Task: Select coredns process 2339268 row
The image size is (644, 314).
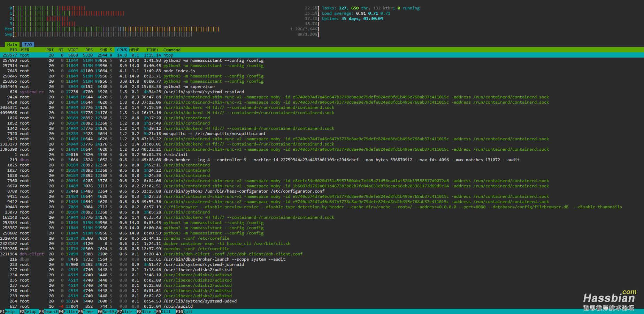Action: click(x=322, y=249)
